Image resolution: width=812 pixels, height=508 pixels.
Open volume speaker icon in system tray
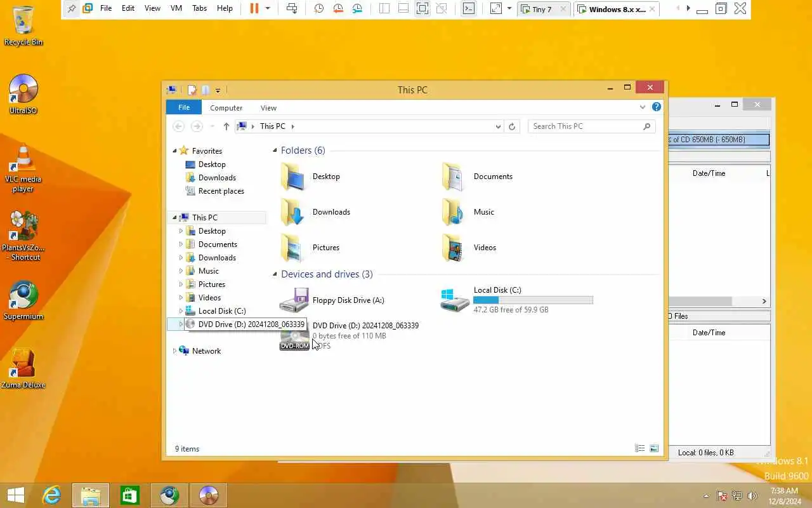[x=752, y=496]
